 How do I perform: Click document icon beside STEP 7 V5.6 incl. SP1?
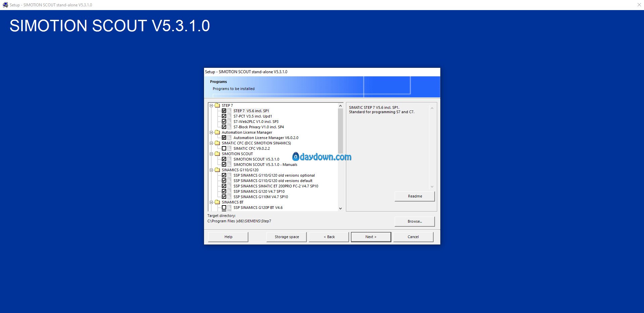pyautogui.click(x=229, y=111)
